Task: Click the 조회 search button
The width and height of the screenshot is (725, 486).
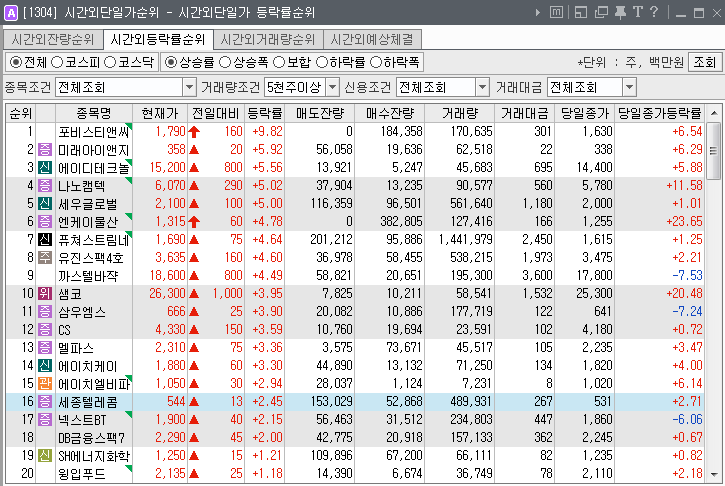Action: (x=705, y=62)
